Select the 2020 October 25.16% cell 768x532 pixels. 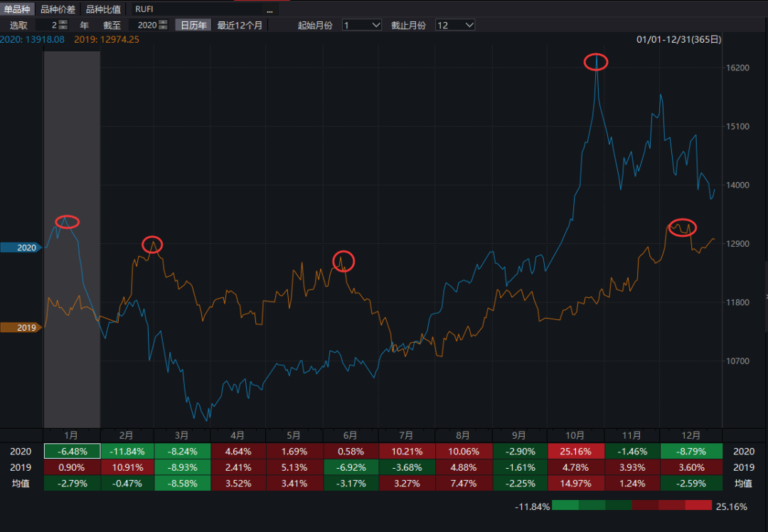[576, 451]
